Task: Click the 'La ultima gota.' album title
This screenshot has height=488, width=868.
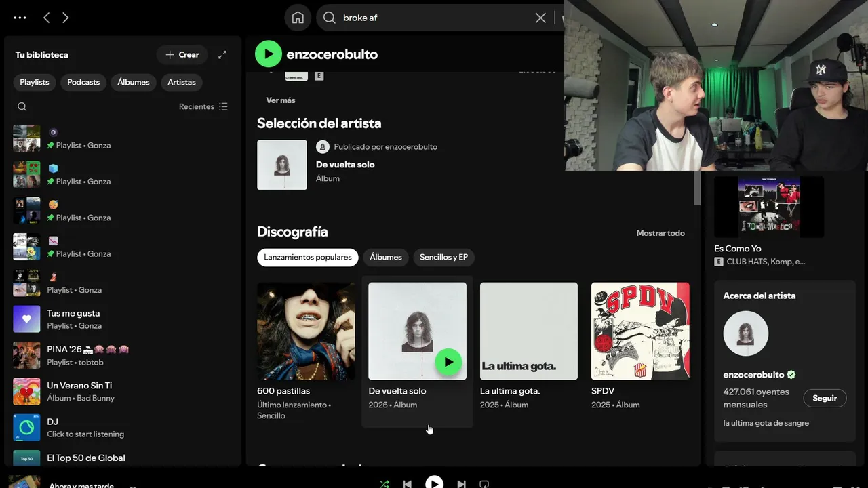Action: tap(510, 391)
